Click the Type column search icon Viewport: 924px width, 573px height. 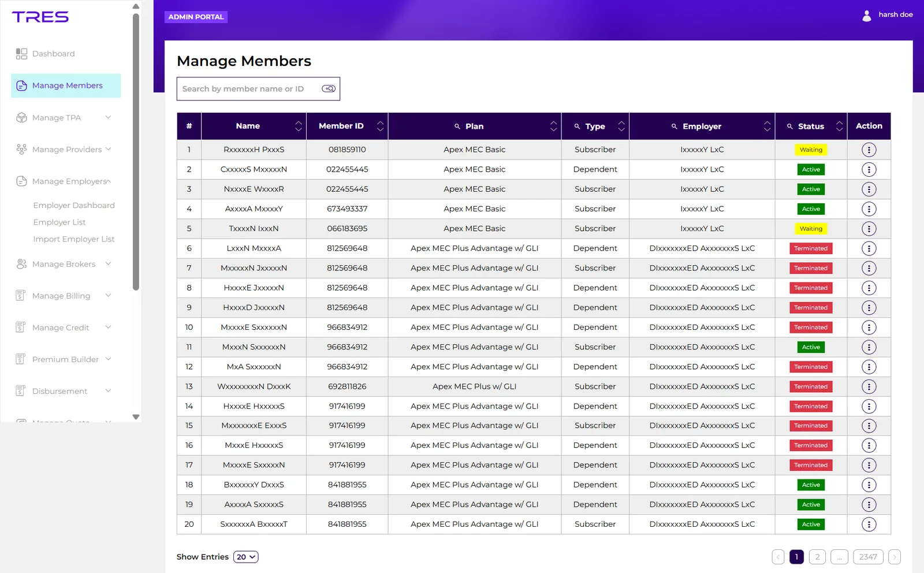click(576, 126)
